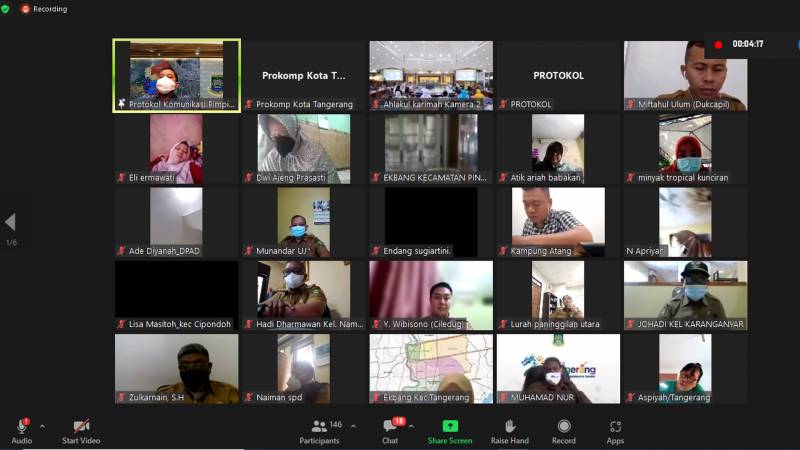Expand the caret next to Chat
The image size is (800, 450).
[412, 426]
